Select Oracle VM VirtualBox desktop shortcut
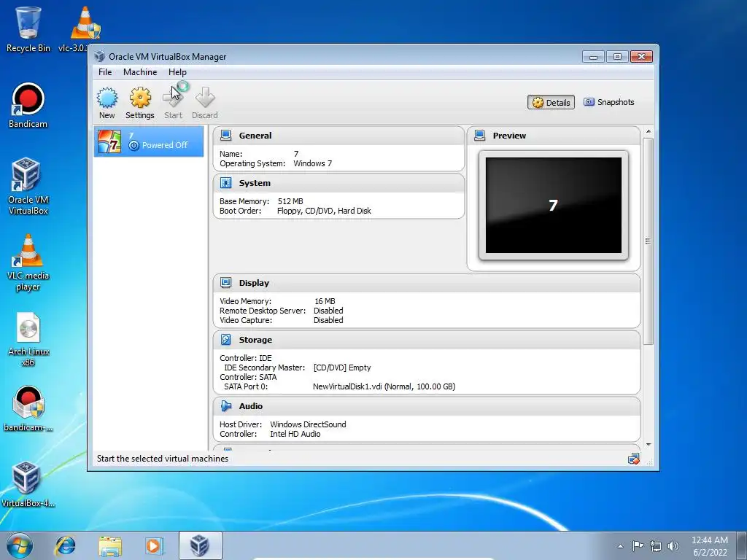 pos(28,186)
